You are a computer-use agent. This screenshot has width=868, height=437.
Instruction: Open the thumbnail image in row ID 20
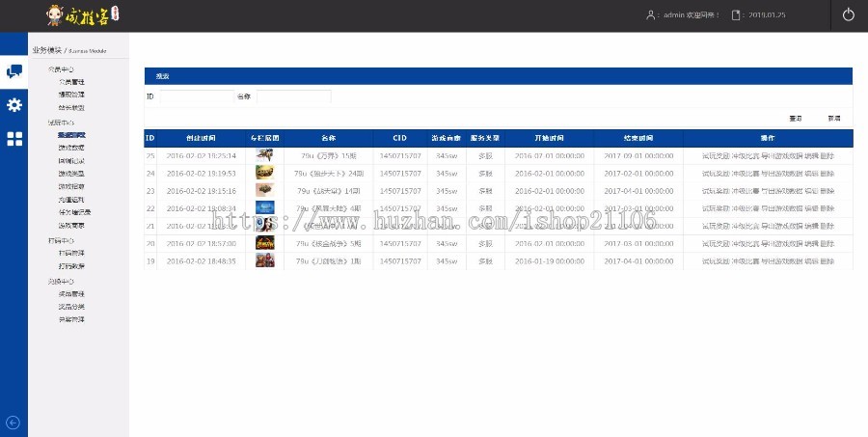point(264,244)
